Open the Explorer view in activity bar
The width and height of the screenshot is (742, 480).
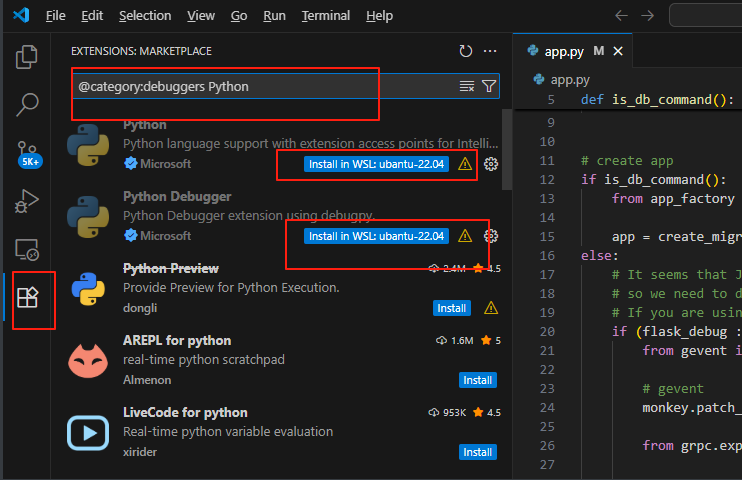[26, 57]
